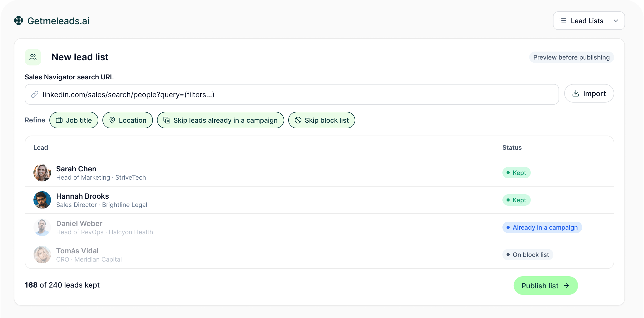Click the Getmeleads.ai logo icon
644x318 pixels.
click(19, 21)
